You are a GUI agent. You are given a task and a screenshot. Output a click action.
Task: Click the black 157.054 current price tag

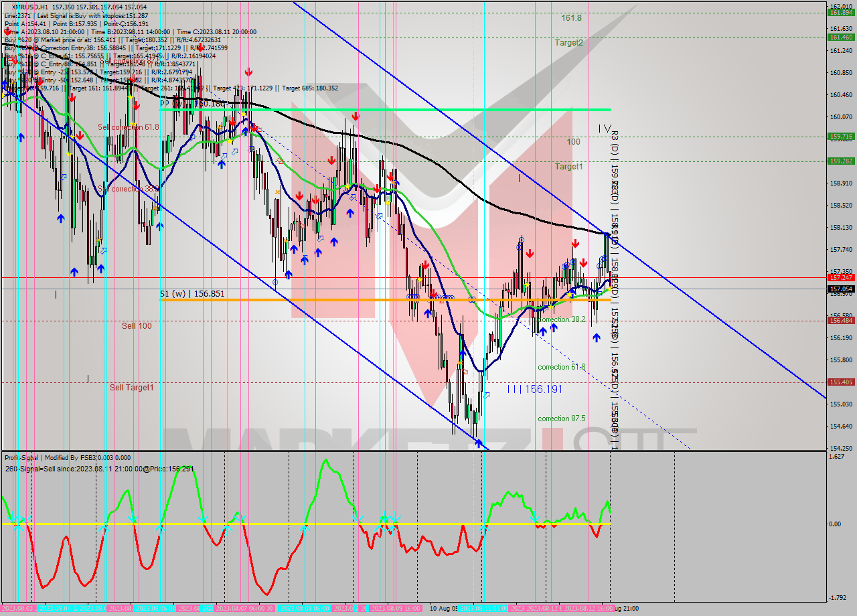coord(840,289)
